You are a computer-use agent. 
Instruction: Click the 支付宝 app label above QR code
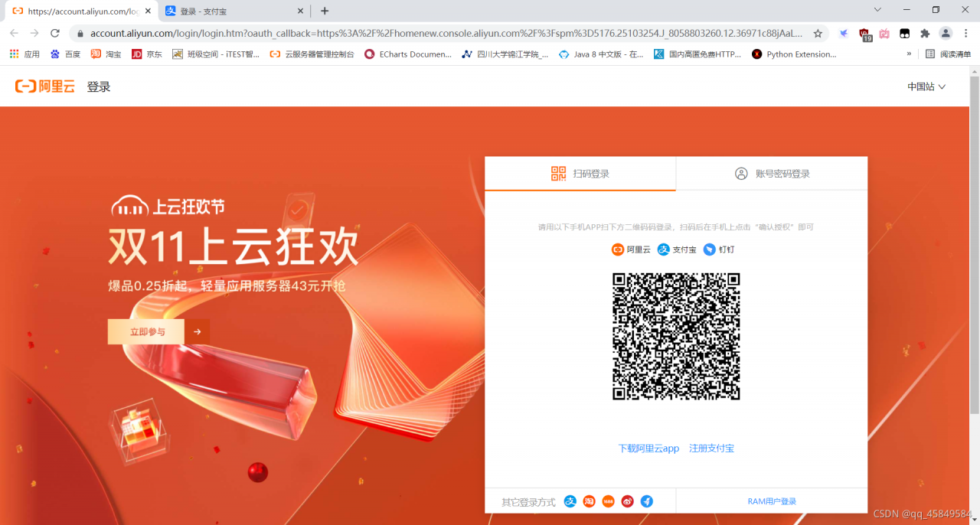678,249
